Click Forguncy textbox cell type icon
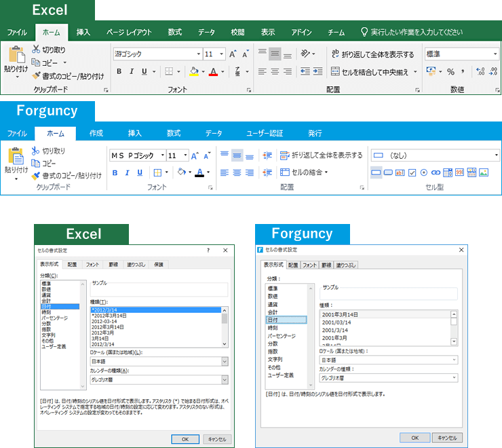 pyautogui.click(x=400, y=172)
